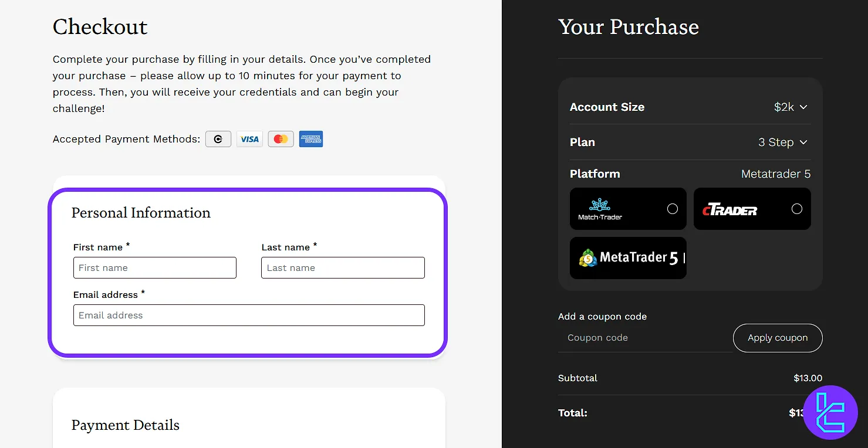Click into the Last name field

click(x=343, y=268)
